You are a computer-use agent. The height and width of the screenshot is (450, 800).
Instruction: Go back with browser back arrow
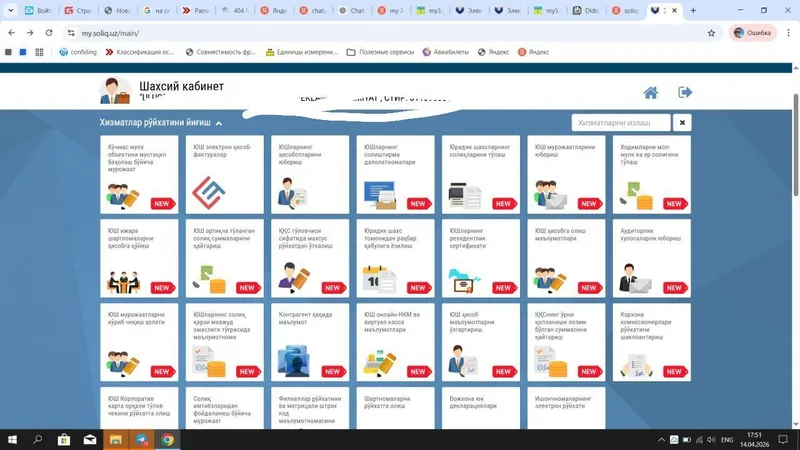11,33
